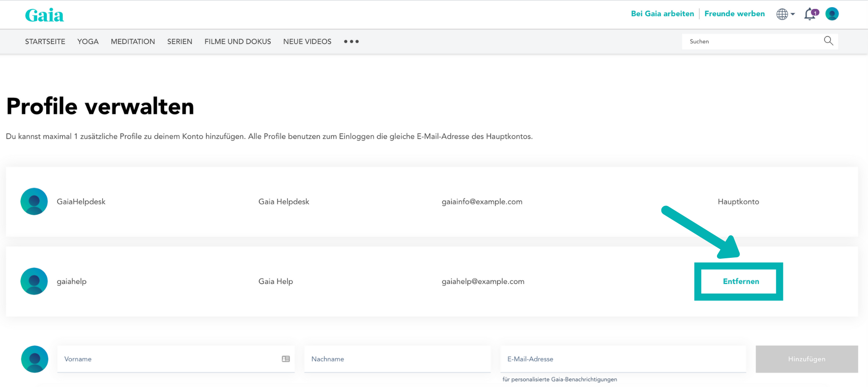Navigate to Serien
Image resolution: width=868 pixels, height=387 pixels.
179,42
